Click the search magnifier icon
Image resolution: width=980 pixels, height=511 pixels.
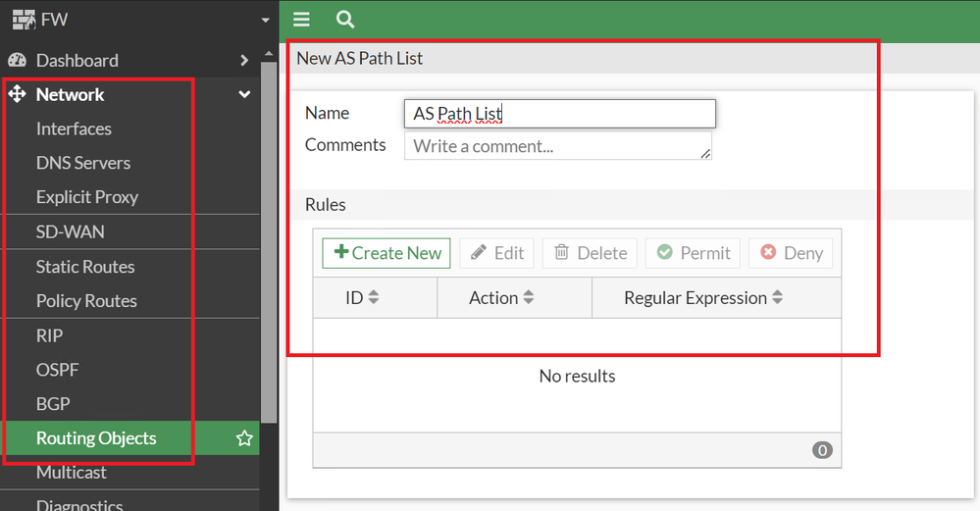point(344,20)
